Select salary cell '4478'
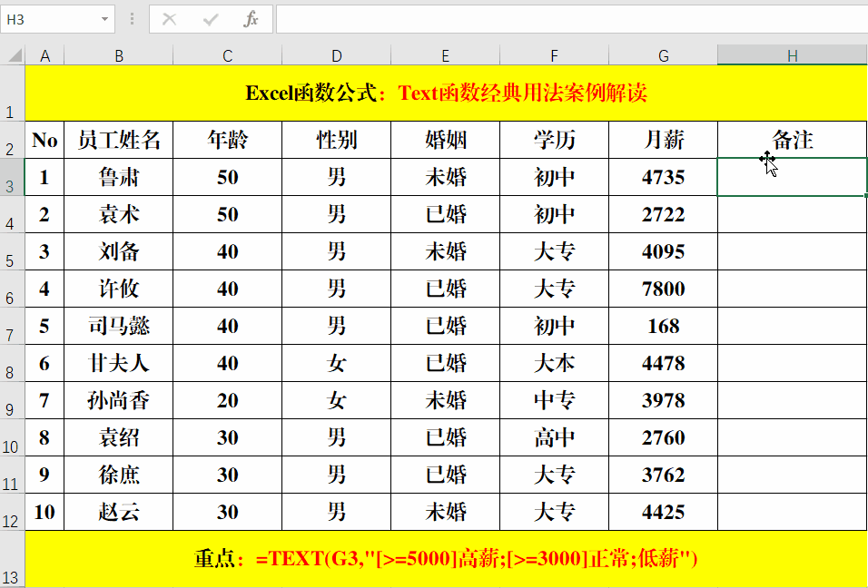This screenshot has height=588, width=868. (663, 363)
